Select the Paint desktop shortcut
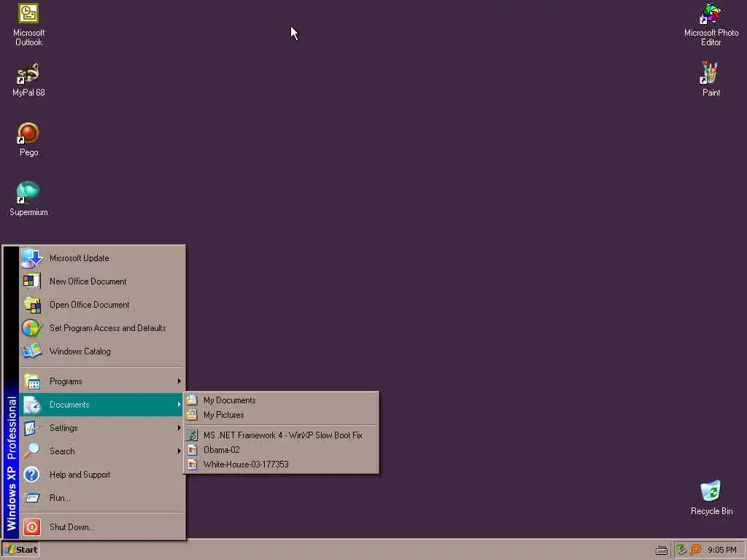The image size is (747, 560). (711, 79)
